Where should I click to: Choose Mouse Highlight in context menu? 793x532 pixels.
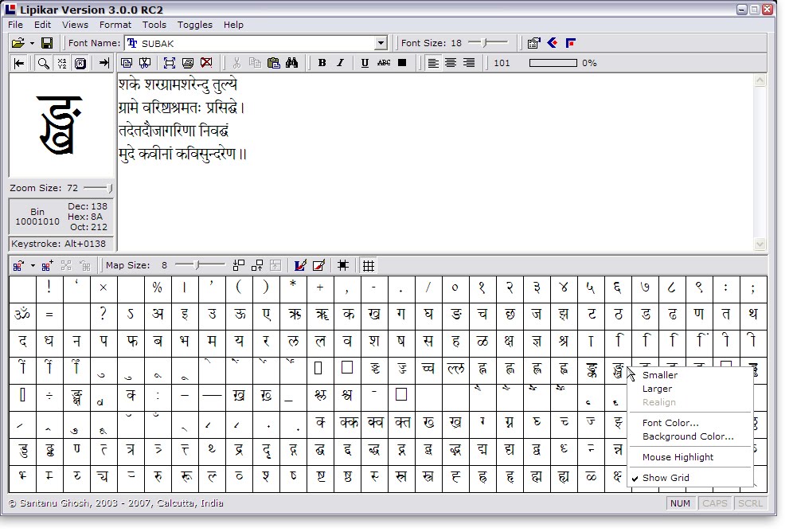(678, 457)
